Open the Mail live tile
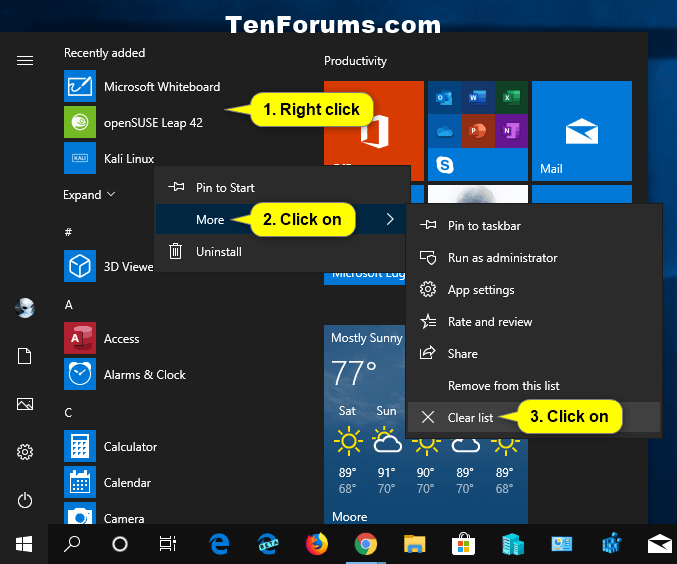Viewport: 677px width, 564px height. point(582,131)
